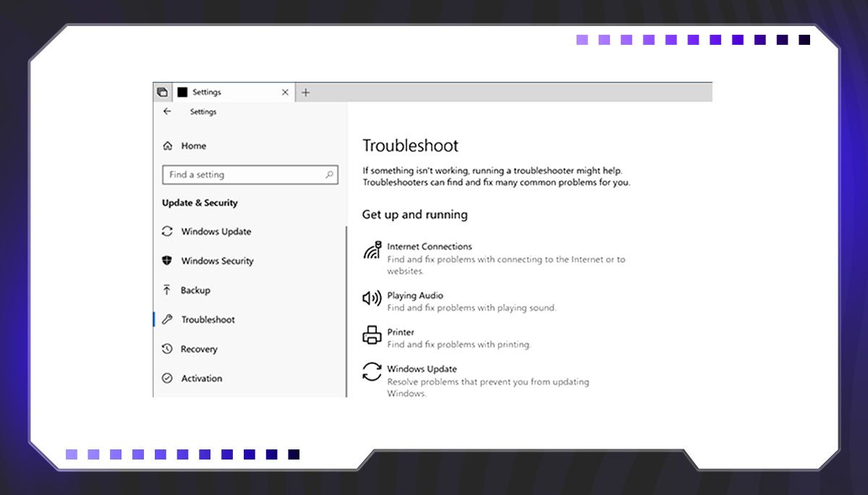Viewport: 868px width, 495px height.
Task: Click the Backup upload arrow icon
Action: (167, 290)
